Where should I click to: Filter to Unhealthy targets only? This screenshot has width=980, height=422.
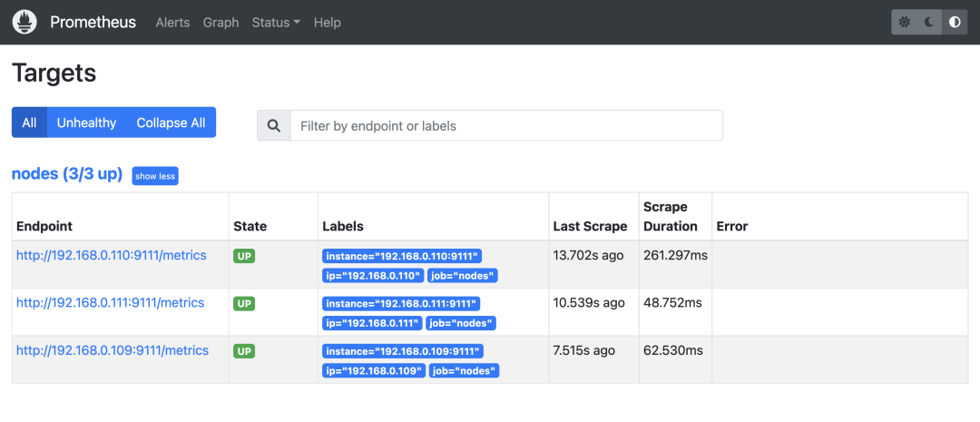tap(86, 123)
